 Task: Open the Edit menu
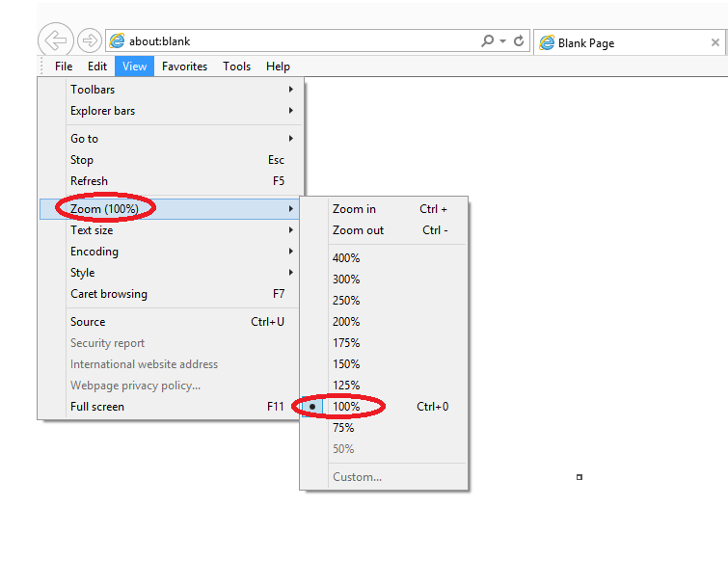(x=97, y=67)
